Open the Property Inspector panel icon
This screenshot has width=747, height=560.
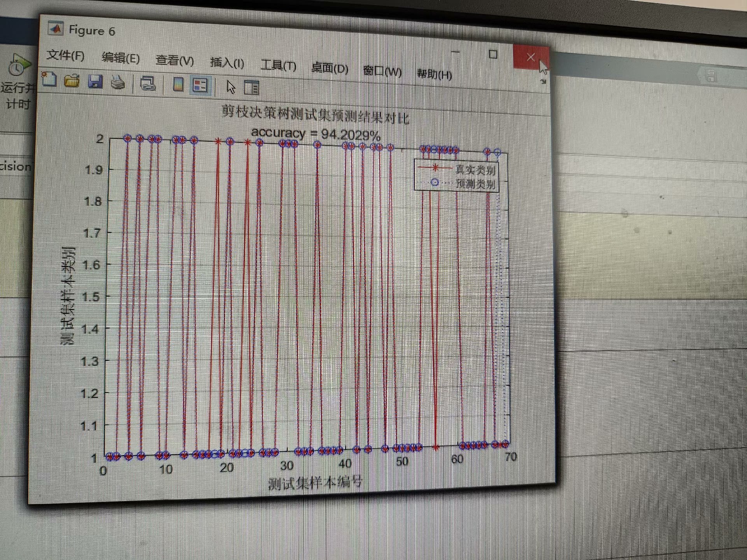251,88
